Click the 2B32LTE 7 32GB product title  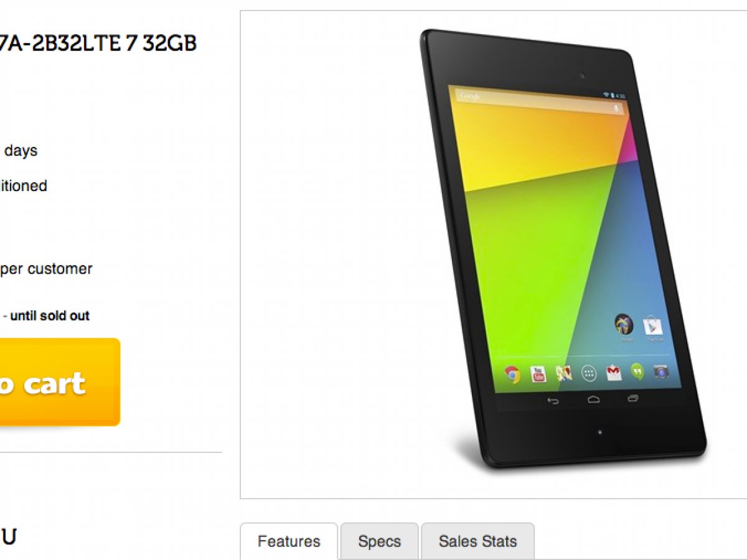(98, 44)
